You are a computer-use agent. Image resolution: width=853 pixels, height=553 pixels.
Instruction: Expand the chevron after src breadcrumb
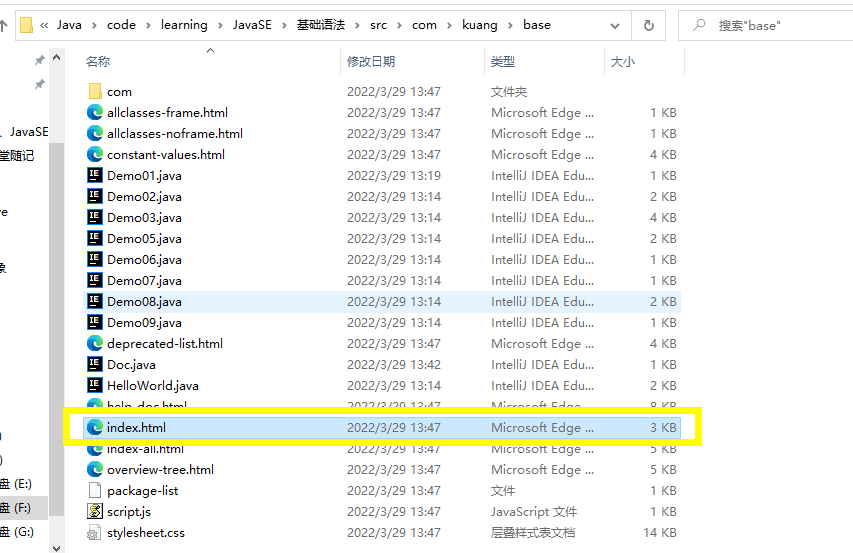pos(399,26)
